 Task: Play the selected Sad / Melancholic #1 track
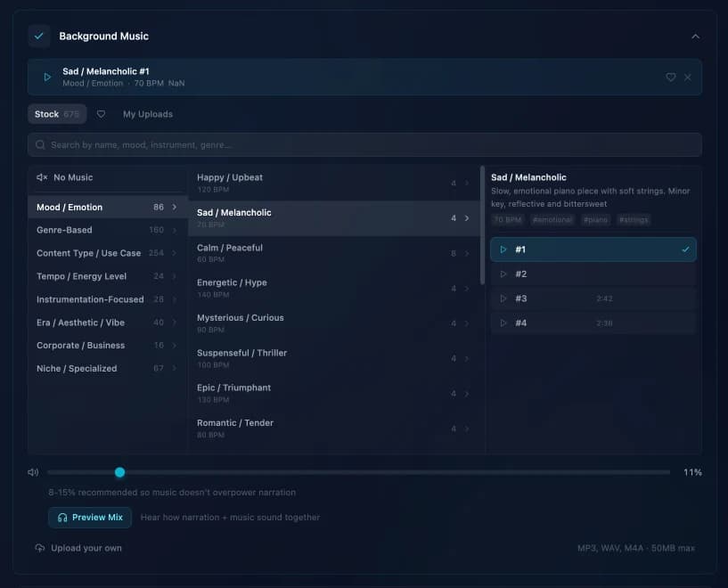[47, 77]
